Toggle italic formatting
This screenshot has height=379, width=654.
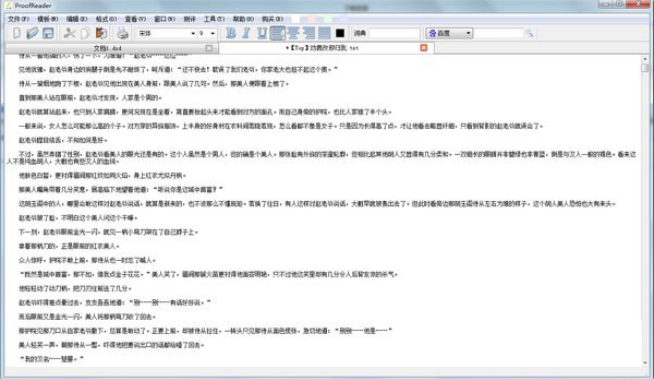[246, 33]
